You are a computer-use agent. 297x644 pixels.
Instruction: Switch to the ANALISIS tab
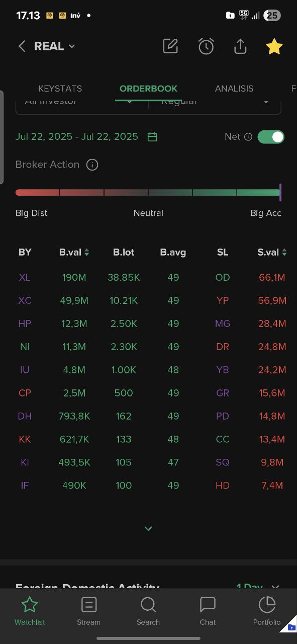click(234, 89)
